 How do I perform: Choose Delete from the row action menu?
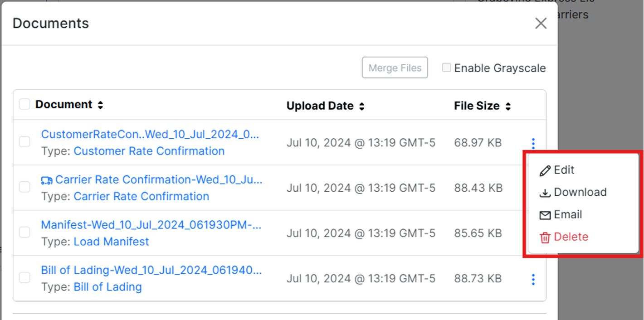point(571,237)
